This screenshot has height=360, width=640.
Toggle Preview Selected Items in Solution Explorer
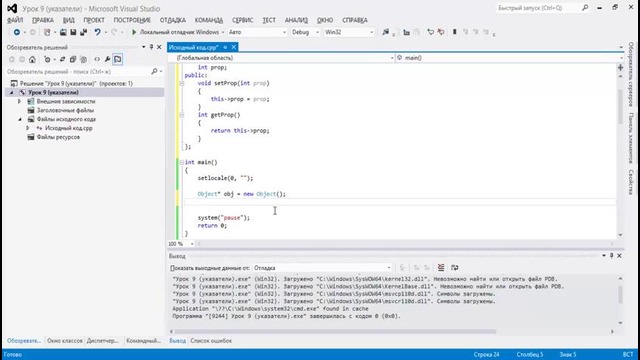click(x=118, y=60)
